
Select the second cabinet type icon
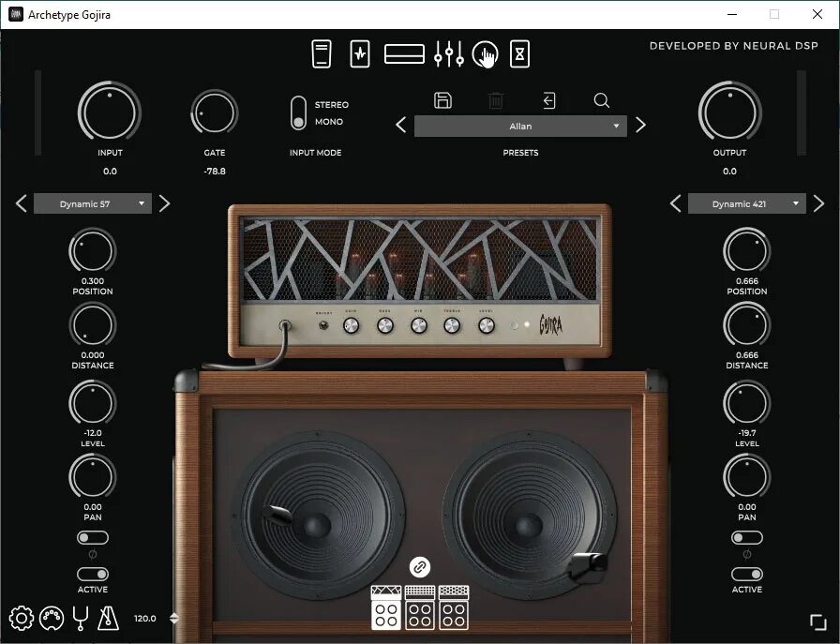point(420,607)
